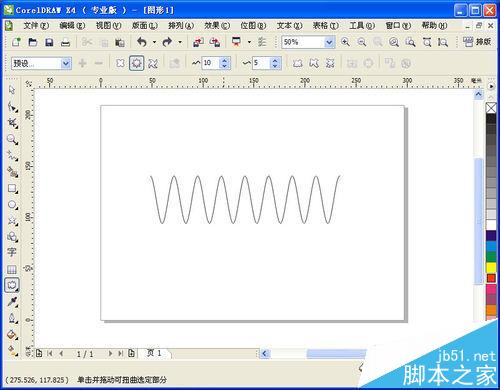Viewport: 500px width, 390px height.
Task: Select the Ellipse tool in toolbox
Action: pos(12,205)
